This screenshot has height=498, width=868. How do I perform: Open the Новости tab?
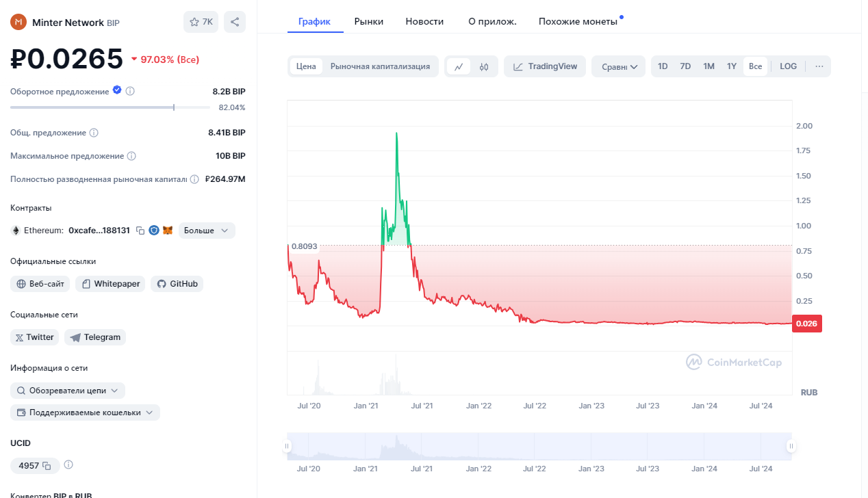tap(424, 21)
